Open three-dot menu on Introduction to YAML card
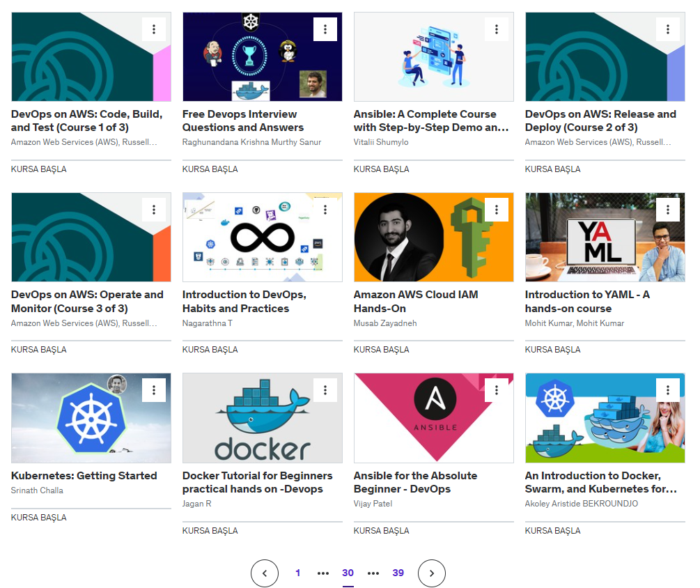This screenshot has width=700, height=588. pyautogui.click(x=668, y=210)
